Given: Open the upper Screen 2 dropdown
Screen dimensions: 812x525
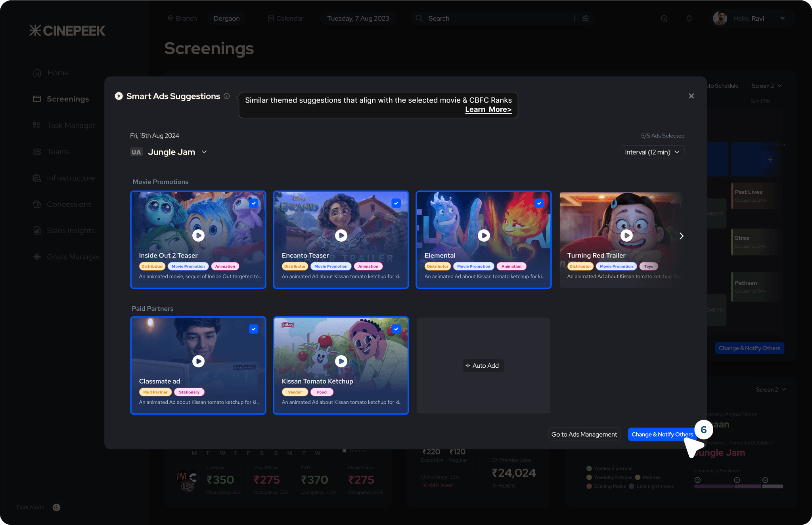Looking at the screenshot, I should (x=766, y=86).
